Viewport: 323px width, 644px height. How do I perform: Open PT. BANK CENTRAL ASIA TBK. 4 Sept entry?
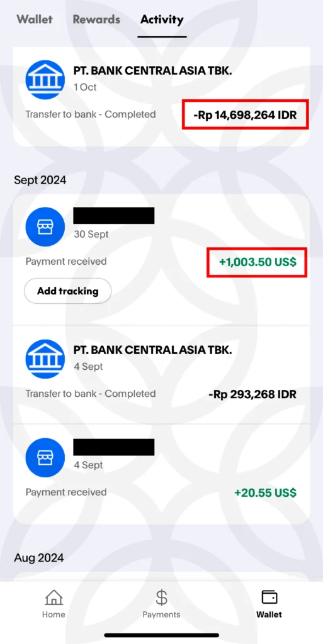(x=161, y=375)
